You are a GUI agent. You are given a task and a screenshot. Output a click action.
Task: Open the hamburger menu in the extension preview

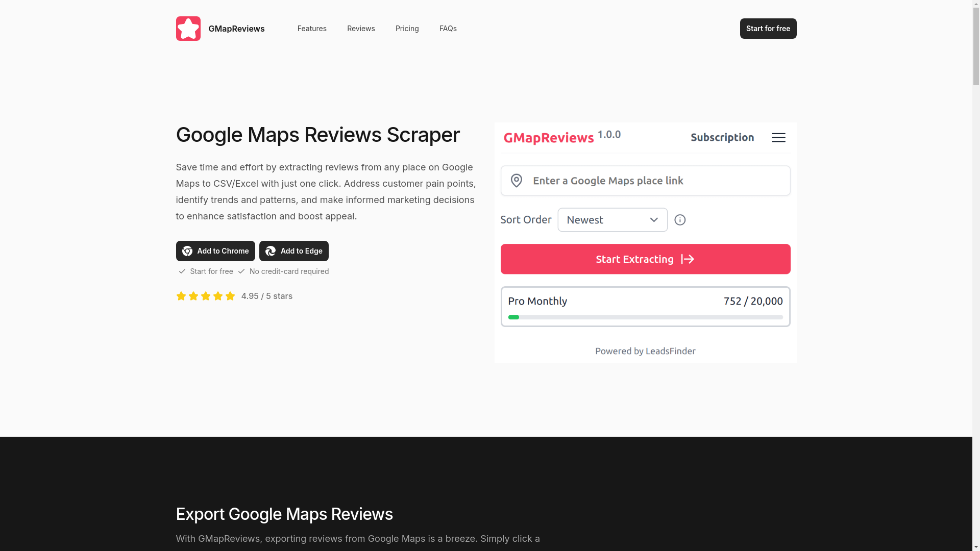click(x=778, y=138)
